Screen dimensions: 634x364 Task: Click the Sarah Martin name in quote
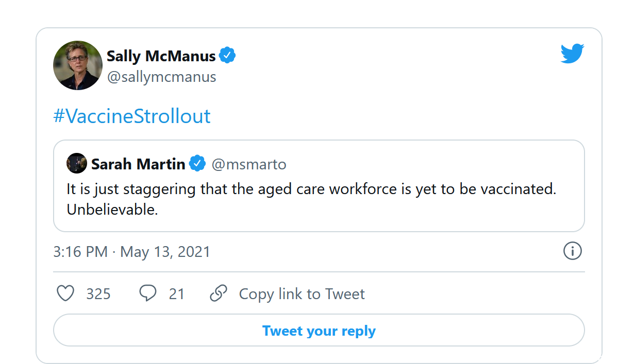(x=138, y=164)
